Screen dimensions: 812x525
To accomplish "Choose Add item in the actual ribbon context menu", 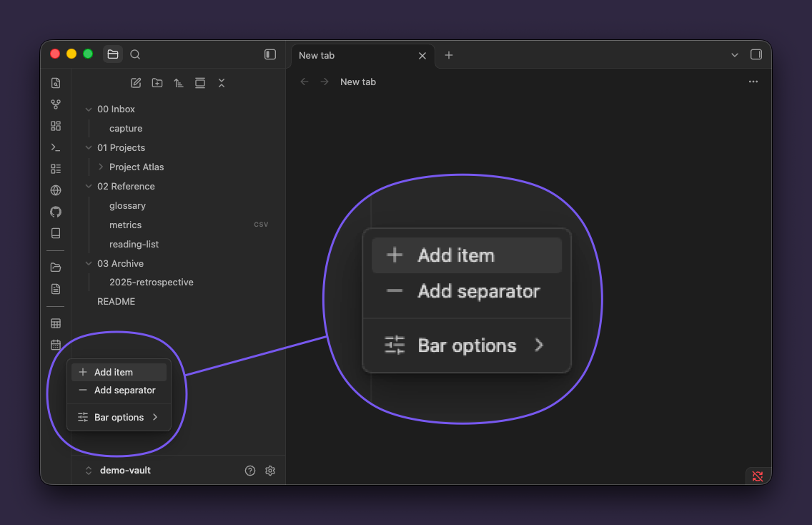I will [119, 372].
